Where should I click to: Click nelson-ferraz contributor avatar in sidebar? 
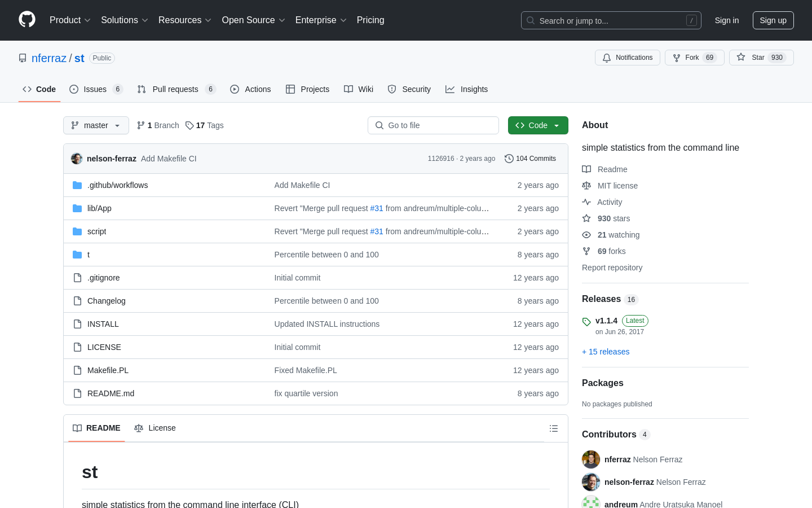point(591,482)
